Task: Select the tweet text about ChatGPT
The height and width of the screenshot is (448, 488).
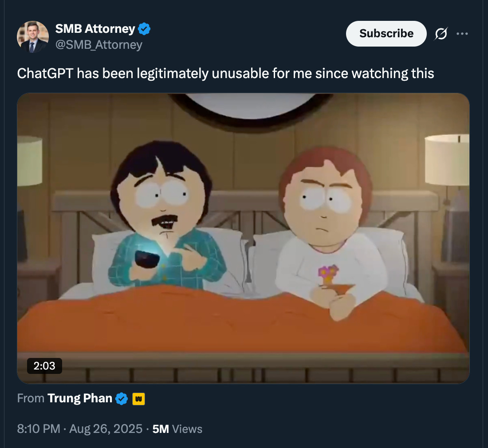Action: tap(226, 74)
